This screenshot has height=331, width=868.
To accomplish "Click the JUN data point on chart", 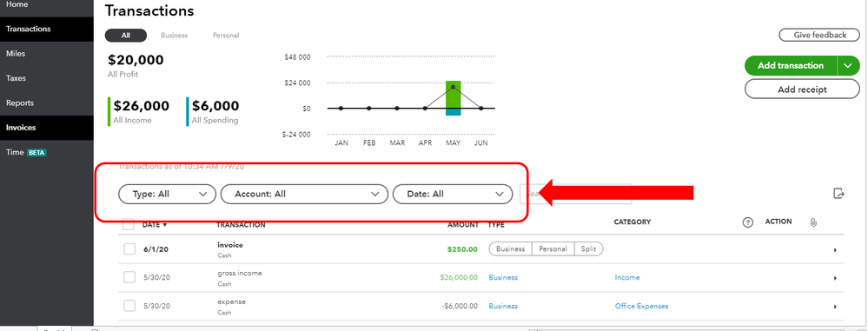I will 481,109.
